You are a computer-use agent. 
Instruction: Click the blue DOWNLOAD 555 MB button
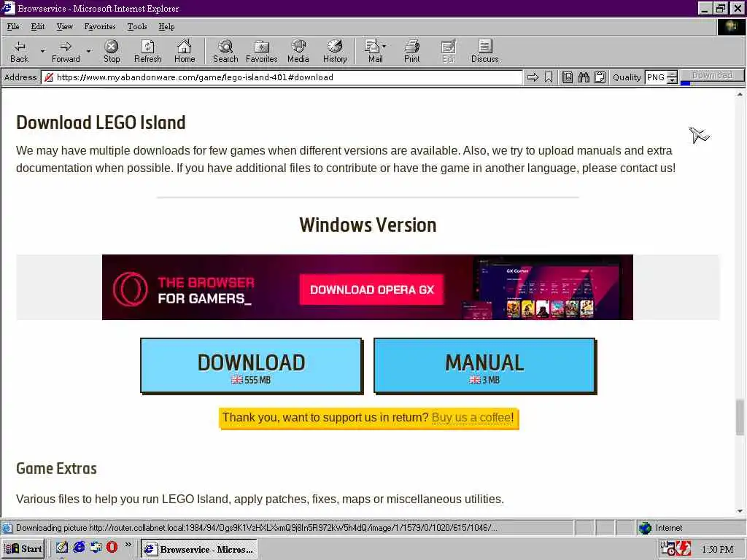tap(251, 366)
